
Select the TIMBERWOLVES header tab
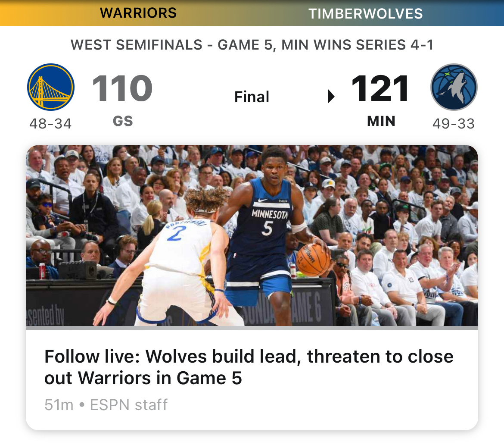click(x=365, y=13)
